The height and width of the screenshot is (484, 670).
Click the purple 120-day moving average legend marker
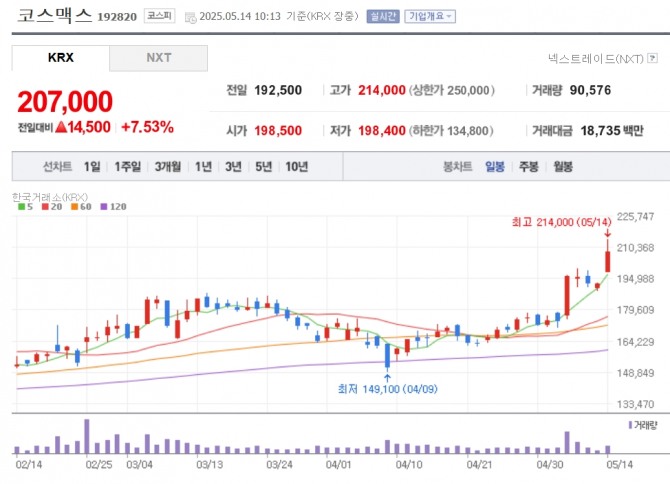pyautogui.click(x=104, y=206)
